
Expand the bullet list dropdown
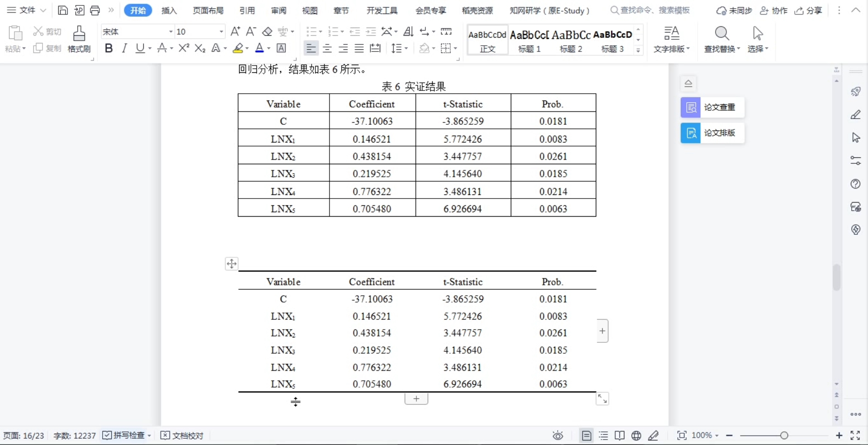click(321, 32)
